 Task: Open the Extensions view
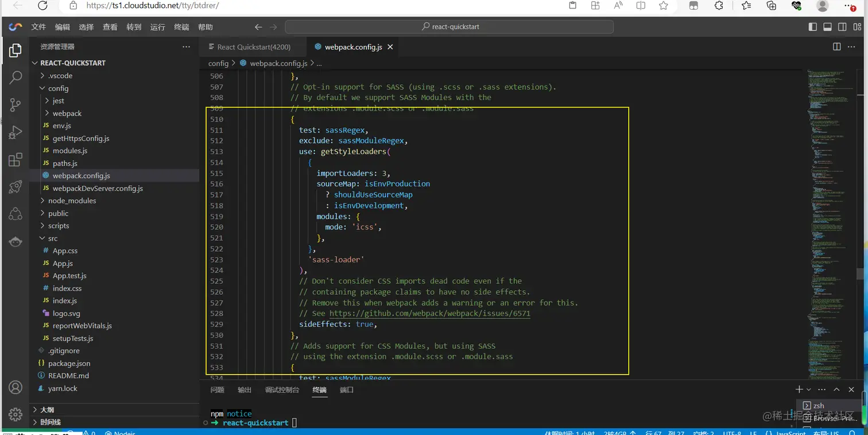(15, 159)
